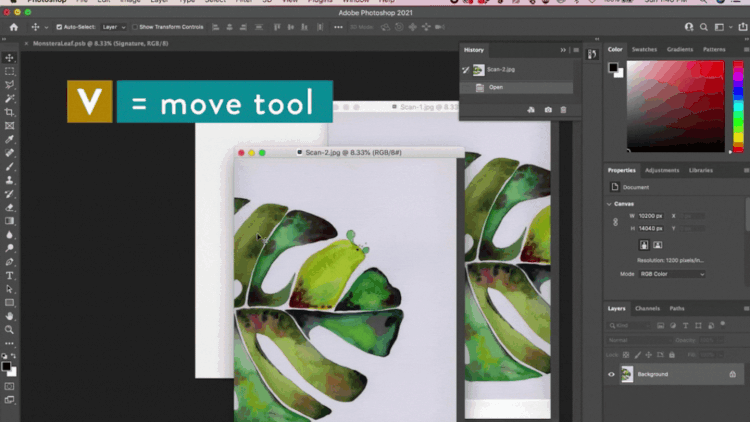Image resolution: width=750 pixels, height=422 pixels.
Task: Open the Mode RGB Color dropdown
Action: coord(672,274)
